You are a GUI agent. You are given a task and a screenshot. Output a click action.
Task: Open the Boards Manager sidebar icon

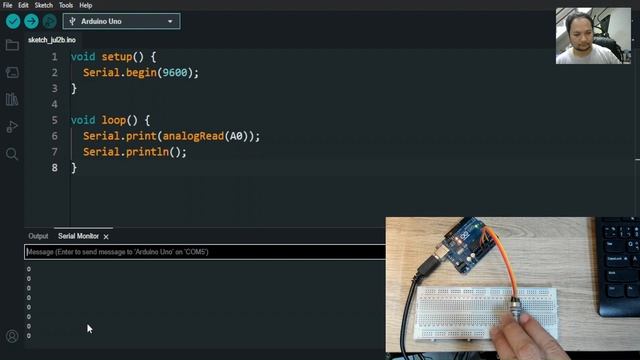click(x=12, y=73)
